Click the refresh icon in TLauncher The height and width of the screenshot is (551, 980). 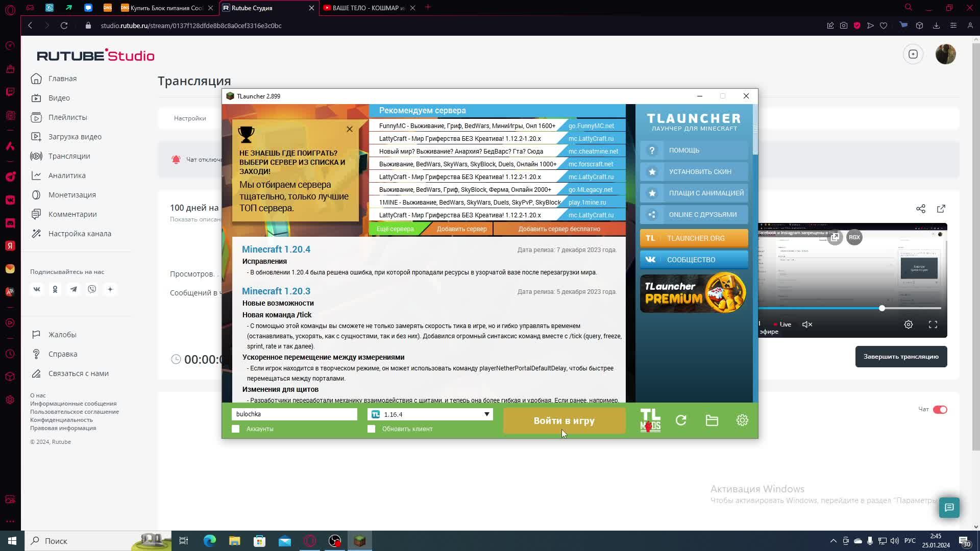pos(681,420)
